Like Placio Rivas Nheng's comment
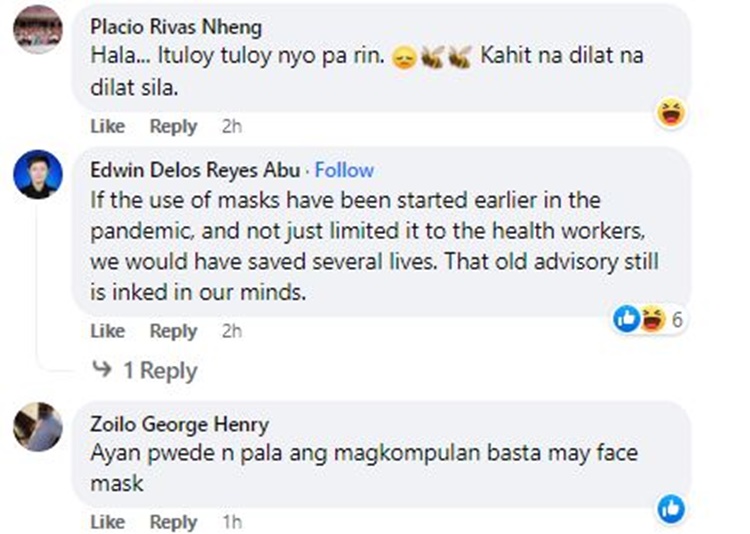Screen dimensions: 750x534 pyautogui.click(x=107, y=126)
